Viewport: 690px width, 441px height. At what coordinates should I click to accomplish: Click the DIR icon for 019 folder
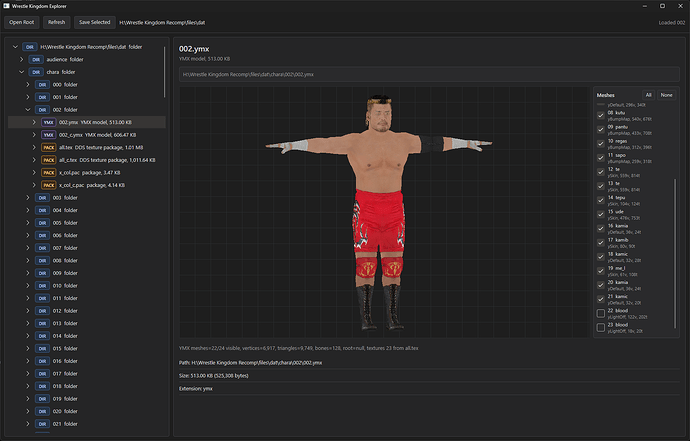pos(42,399)
